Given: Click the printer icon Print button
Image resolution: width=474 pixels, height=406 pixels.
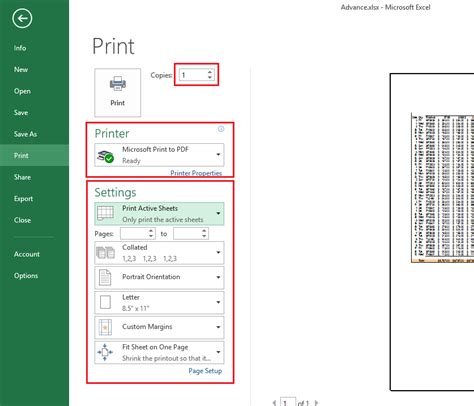Looking at the screenshot, I should (x=118, y=93).
